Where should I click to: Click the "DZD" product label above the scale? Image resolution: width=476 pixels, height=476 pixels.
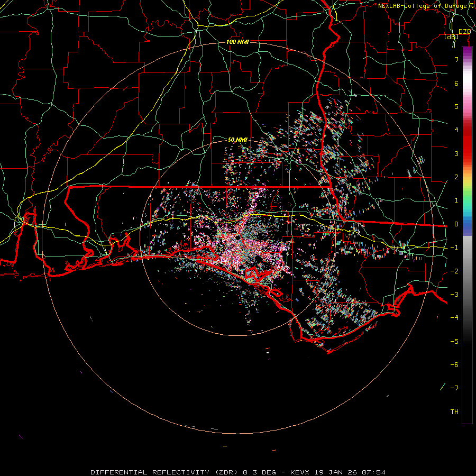coord(464,32)
